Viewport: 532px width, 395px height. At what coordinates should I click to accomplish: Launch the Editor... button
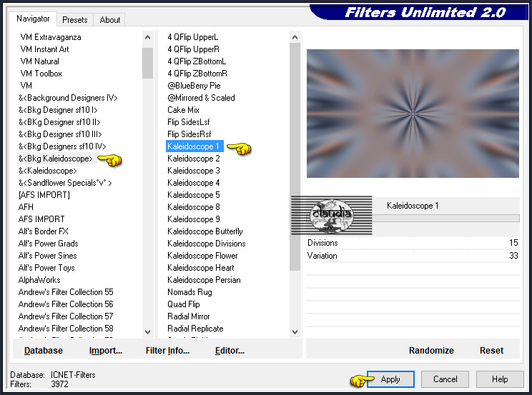tap(230, 350)
